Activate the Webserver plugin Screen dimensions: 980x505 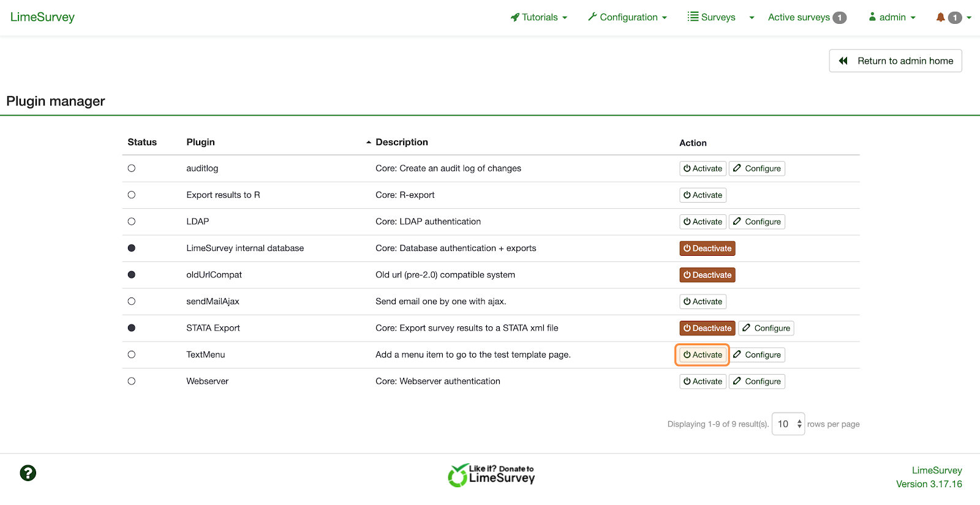coord(703,381)
